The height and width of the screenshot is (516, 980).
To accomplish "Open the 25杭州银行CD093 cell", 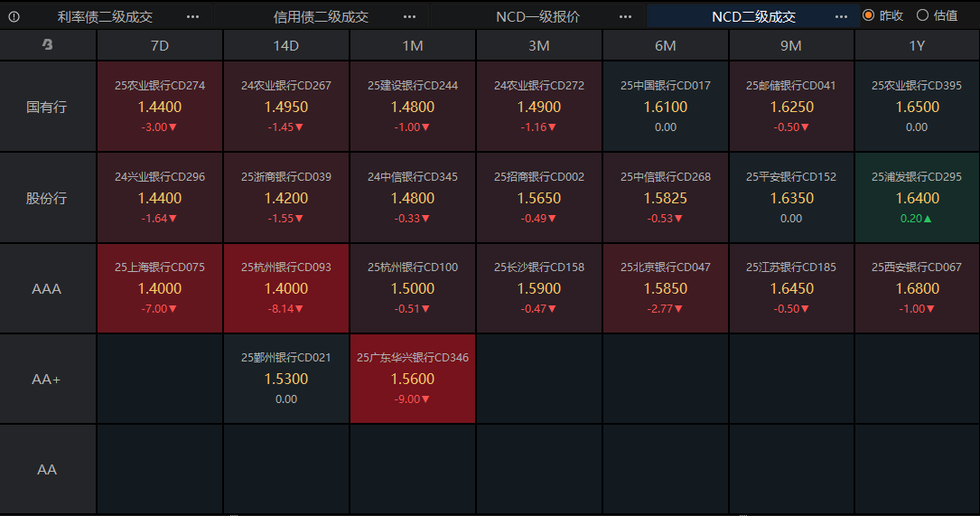I will [286, 288].
